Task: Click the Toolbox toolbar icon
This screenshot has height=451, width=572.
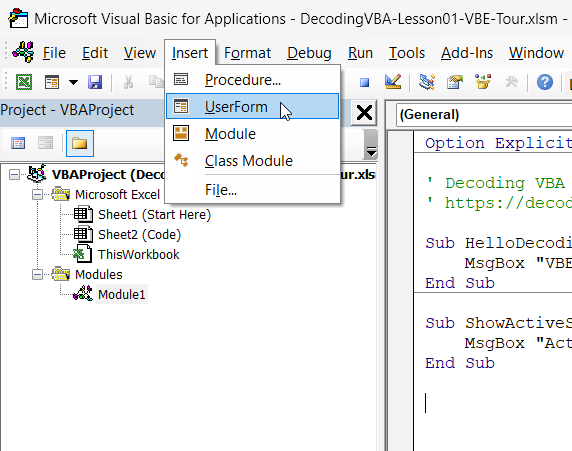Action: [x=511, y=82]
